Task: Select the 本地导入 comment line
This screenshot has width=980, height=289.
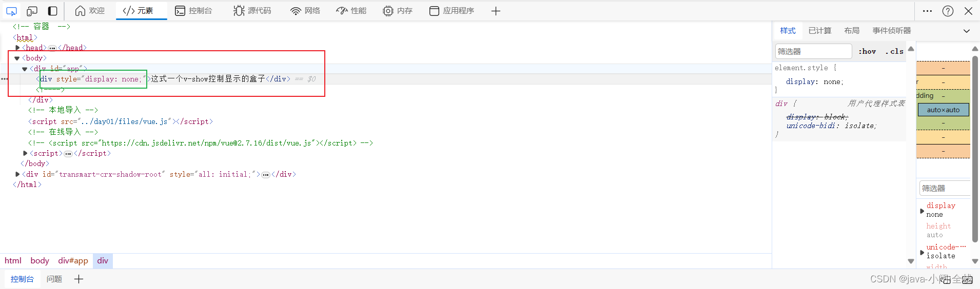Action: (63, 110)
